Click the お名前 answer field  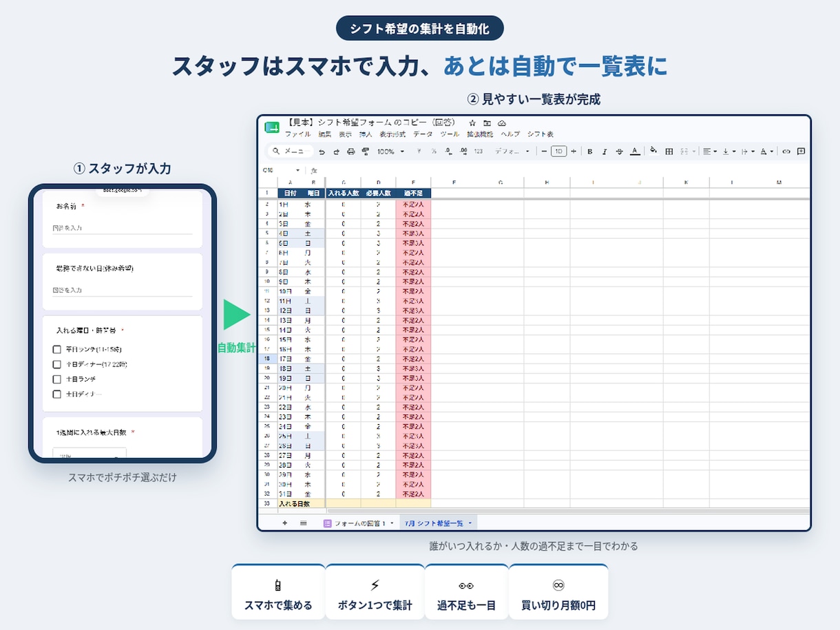pyautogui.click(x=123, y=228)
